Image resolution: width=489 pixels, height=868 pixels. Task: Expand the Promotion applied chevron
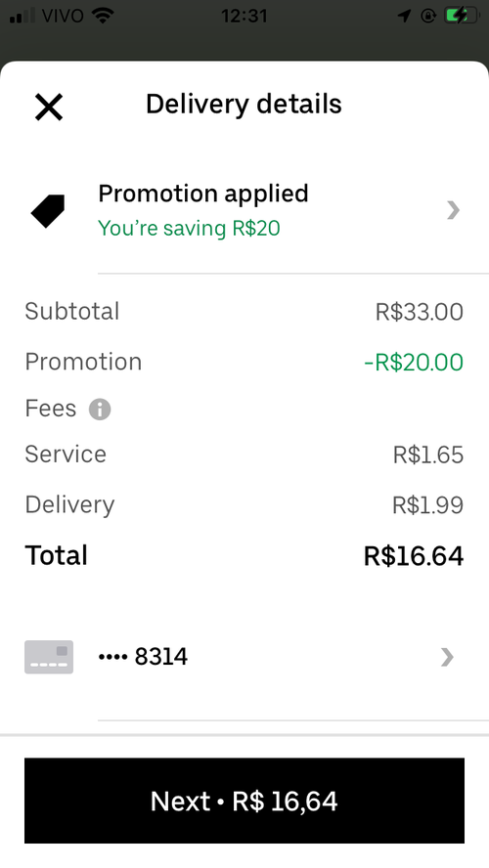[454, 210]
